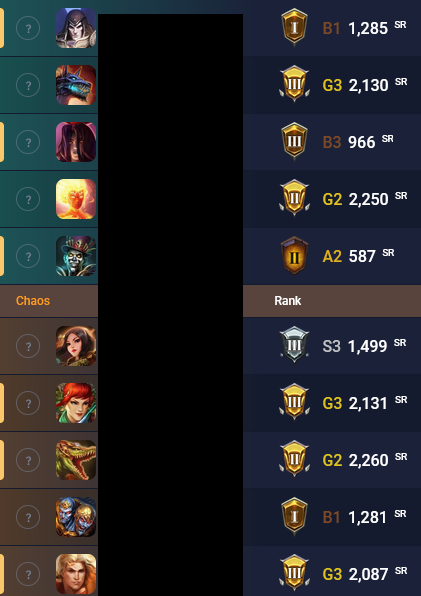The width and height of the screenshot is (421, 596).
Task: Click the gold II badge beside 2,260 SR
Action: pyautogui.click(x=294, y=459)
